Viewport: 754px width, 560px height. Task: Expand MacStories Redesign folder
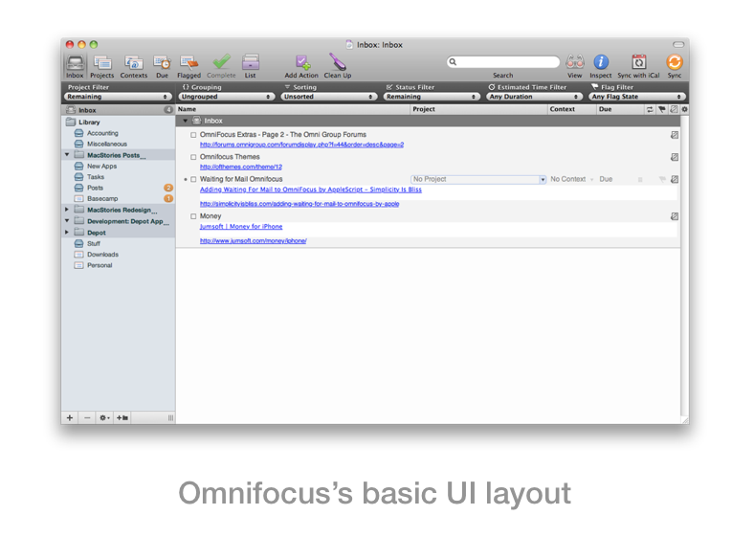click(x=67, y=210)
